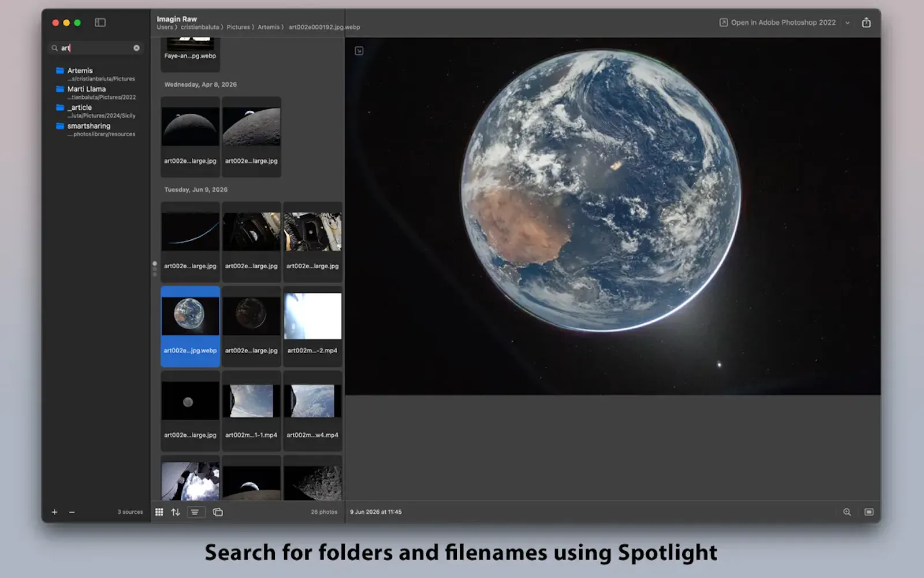The image size is (924, 578).
Task: Open in Adobe Photoshop 2022 button
Action: (x=777, y=23)
